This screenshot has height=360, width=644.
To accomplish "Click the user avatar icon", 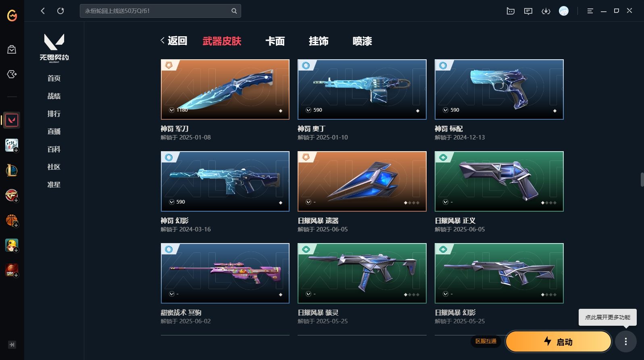I will coord(564,11).
